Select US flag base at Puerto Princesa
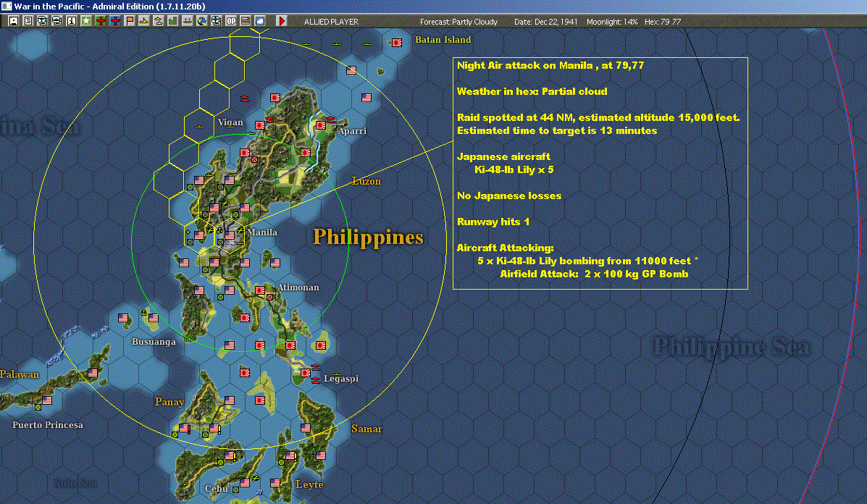Screen dimensions: 867x504 [48, 400]
